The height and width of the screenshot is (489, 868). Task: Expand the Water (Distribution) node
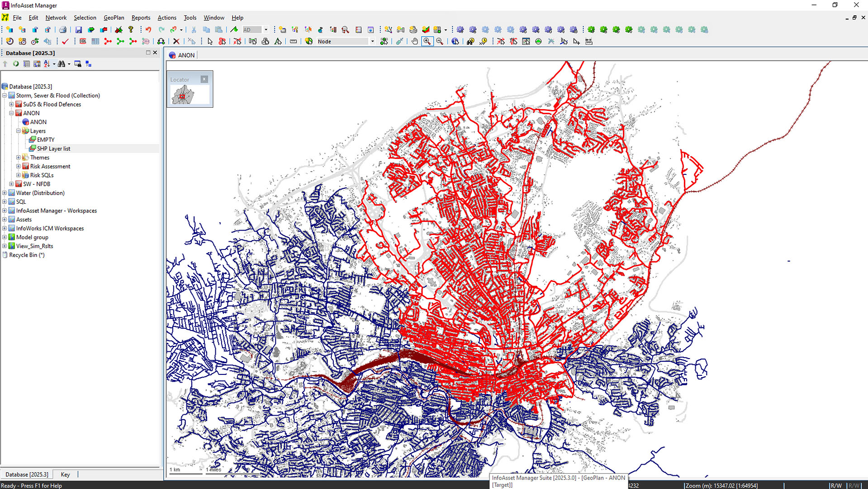tap(5, 193)
